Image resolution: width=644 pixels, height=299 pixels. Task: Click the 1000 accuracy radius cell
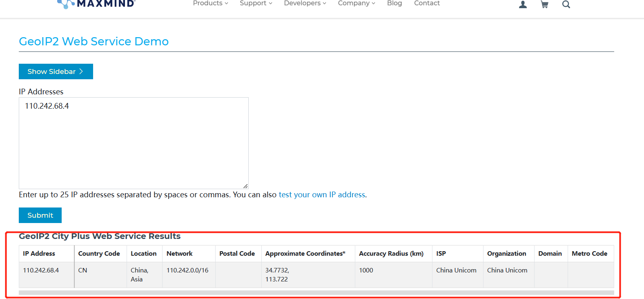tap(394, 275)
